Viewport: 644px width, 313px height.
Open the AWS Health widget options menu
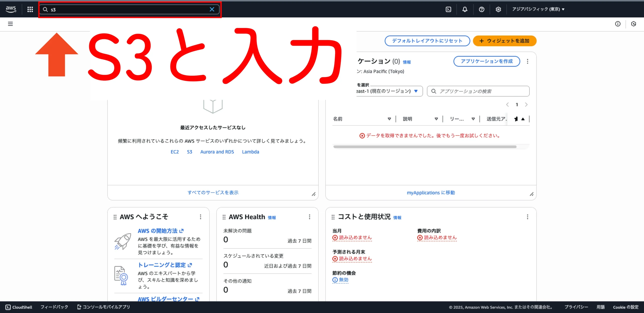click(x=309, y=217)
